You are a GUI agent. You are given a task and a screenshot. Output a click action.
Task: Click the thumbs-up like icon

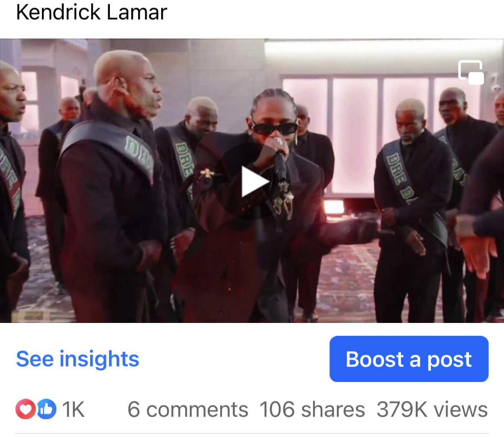(x=46, y=409)
